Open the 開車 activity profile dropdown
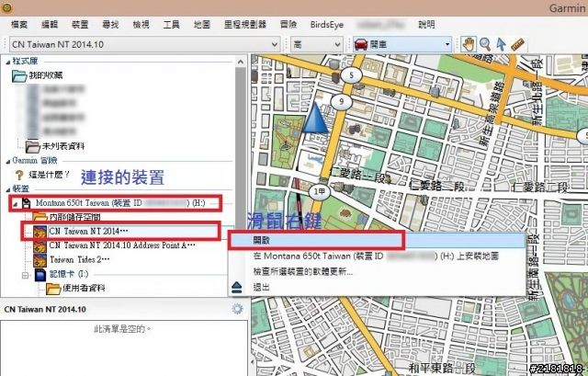This screenshot has height=376, width=588. tap(447, 45)
